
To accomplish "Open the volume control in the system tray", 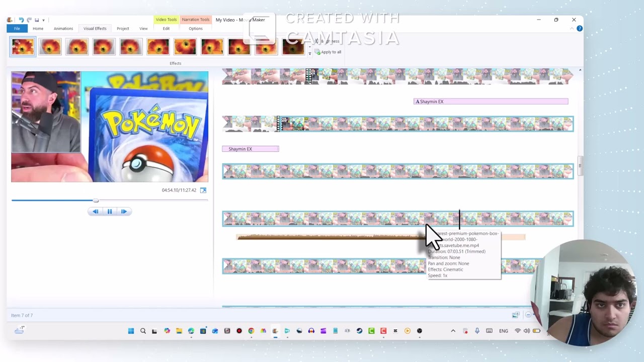I will [527, 331].
